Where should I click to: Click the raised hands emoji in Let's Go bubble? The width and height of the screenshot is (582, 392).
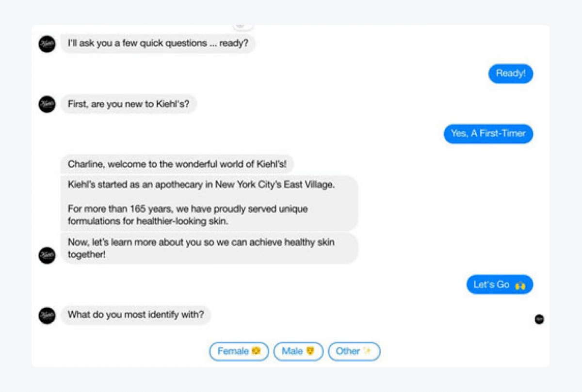pyautogui.click(x=520, y=285)
